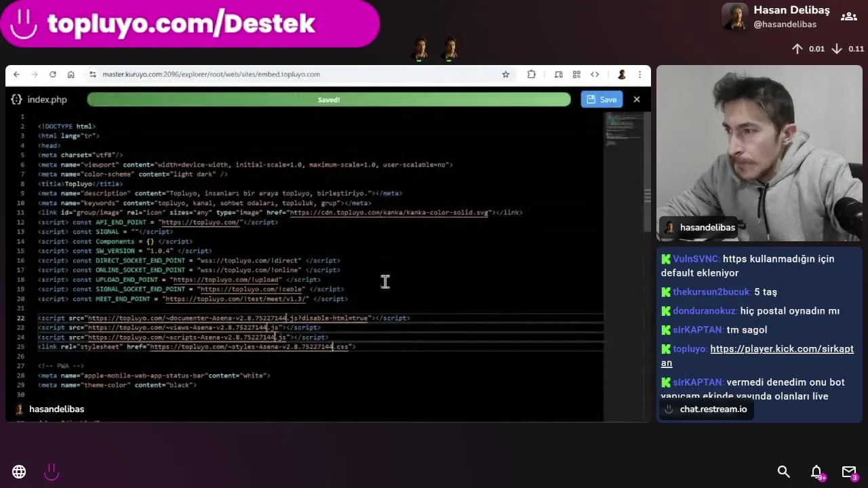Open notifications bell icon
The height and width of the screenshot is (488, 868).
click(816, 472)
